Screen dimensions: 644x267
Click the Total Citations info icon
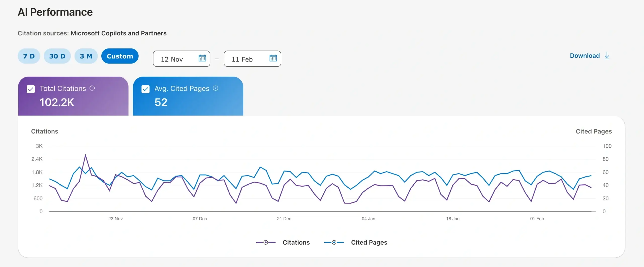tap(92, 88)
